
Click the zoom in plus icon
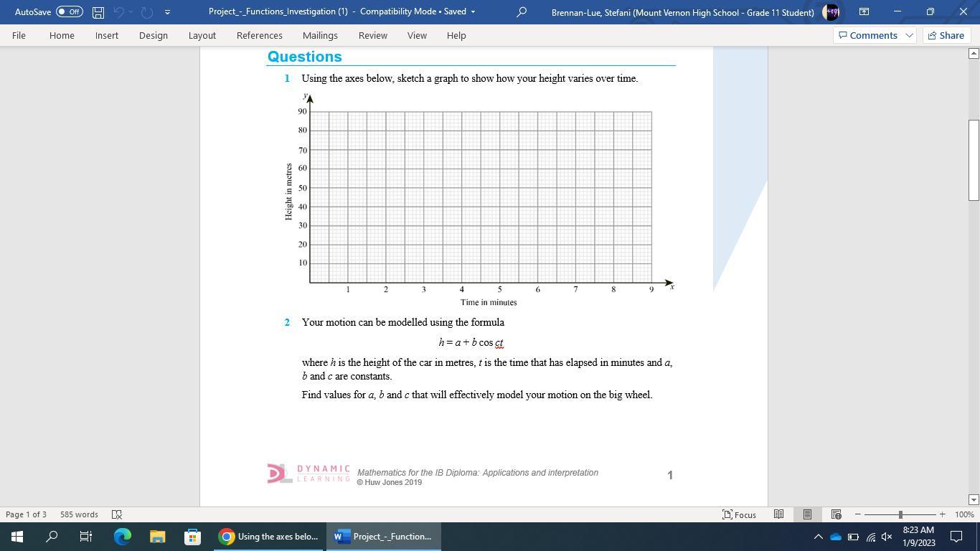(x=942, y=514)
